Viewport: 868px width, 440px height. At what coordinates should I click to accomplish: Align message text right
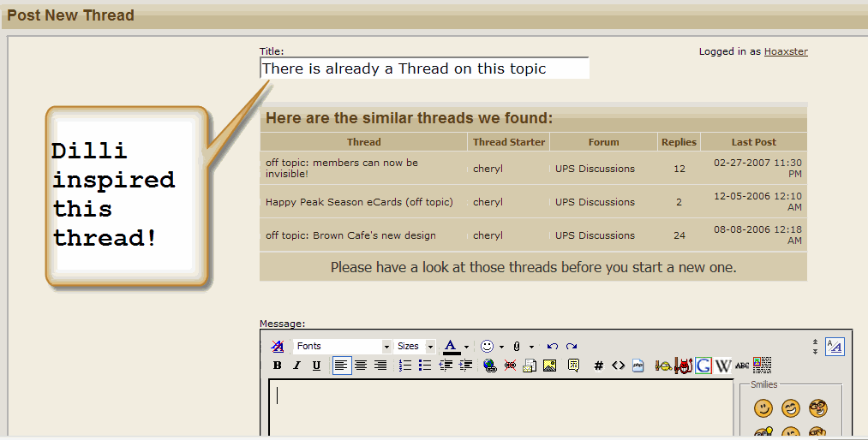(x=380, y=366)
